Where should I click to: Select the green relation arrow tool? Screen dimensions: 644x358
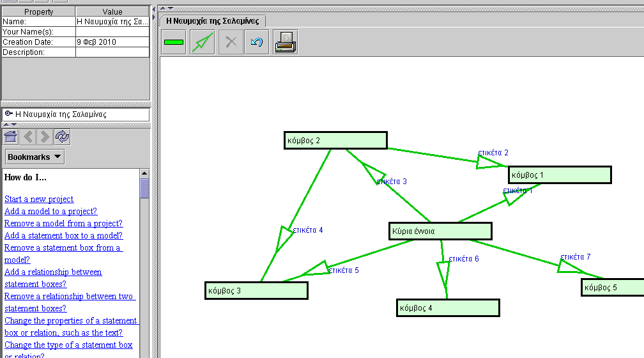[x=203, y=42]
